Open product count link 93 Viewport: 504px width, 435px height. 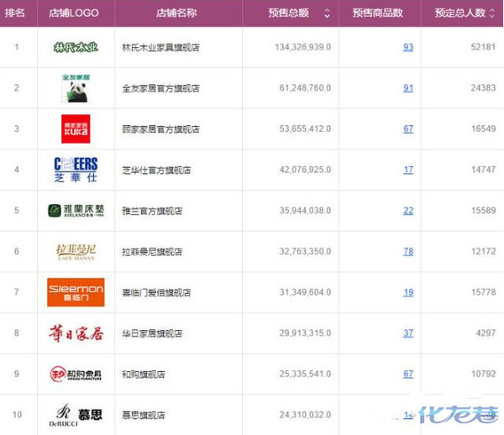pos(408,47)
